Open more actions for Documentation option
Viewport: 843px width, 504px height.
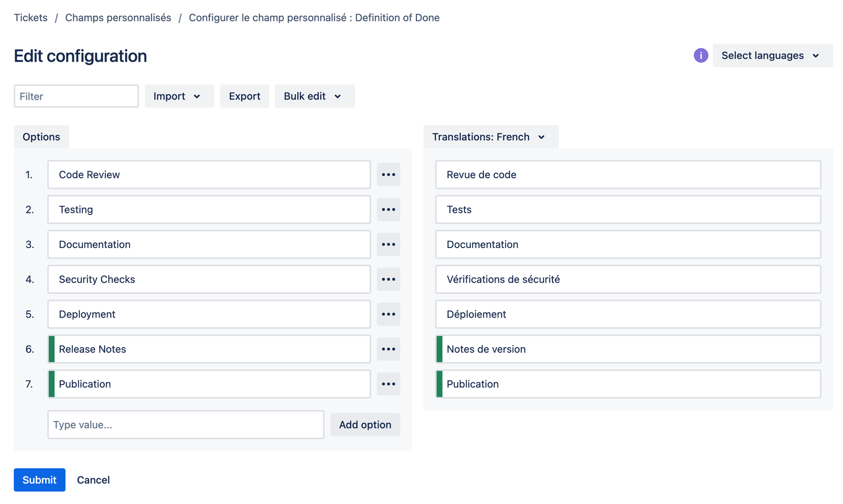tap(388, 244)
